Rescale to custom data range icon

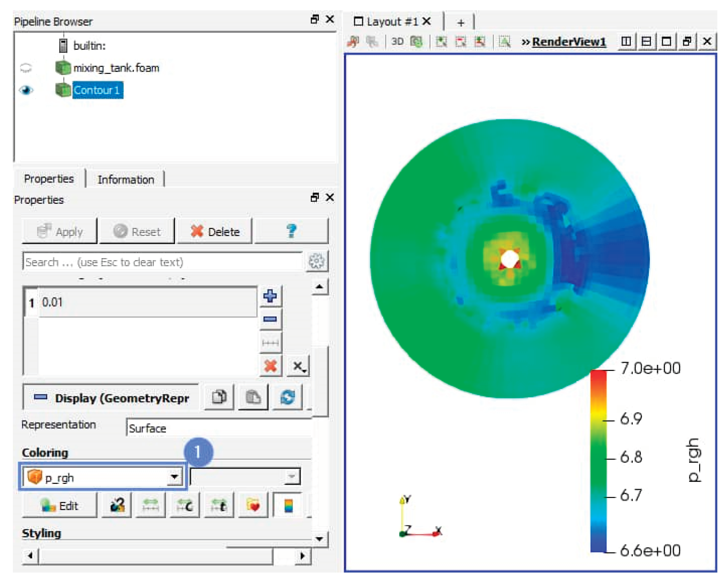coord(185,506)
